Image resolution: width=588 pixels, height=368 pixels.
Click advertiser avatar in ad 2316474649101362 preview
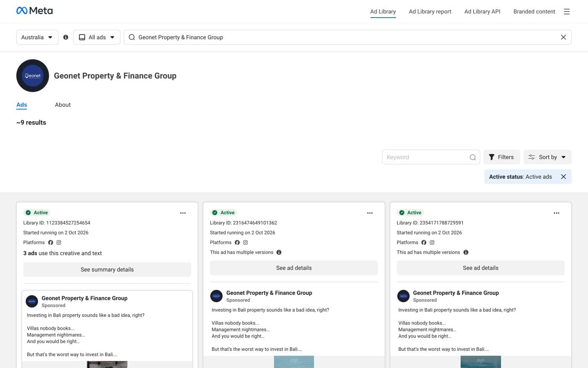tap(216, 296)
